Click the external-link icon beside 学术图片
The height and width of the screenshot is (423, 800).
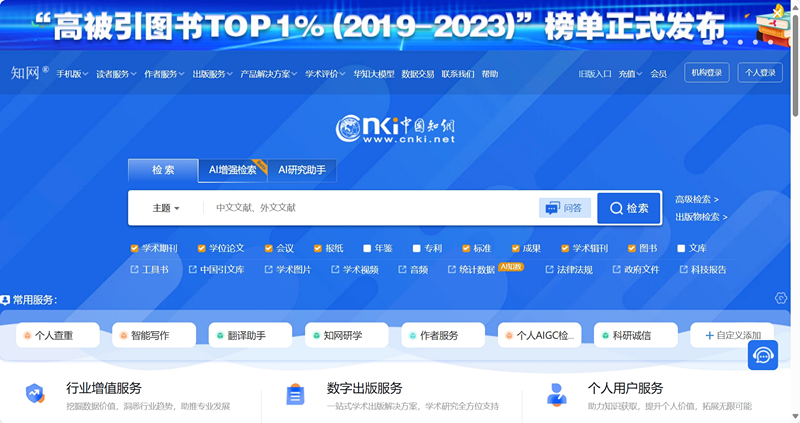click(268, 269)
